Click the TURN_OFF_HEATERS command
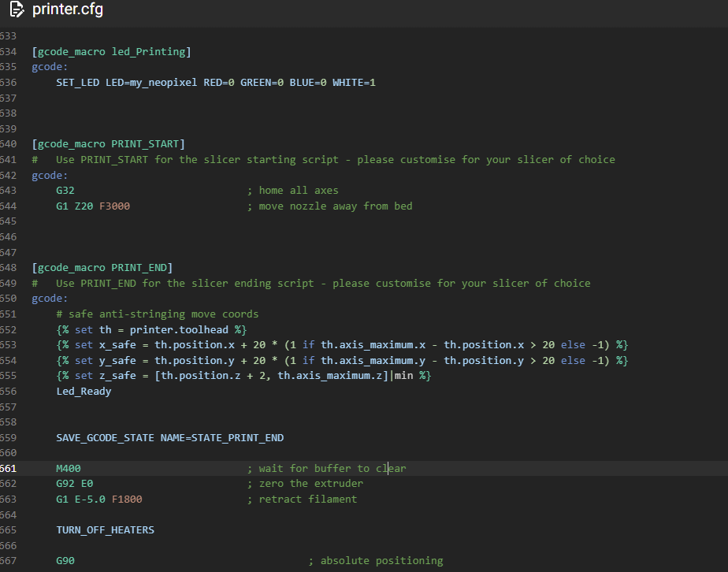 [x=105, y=530]
